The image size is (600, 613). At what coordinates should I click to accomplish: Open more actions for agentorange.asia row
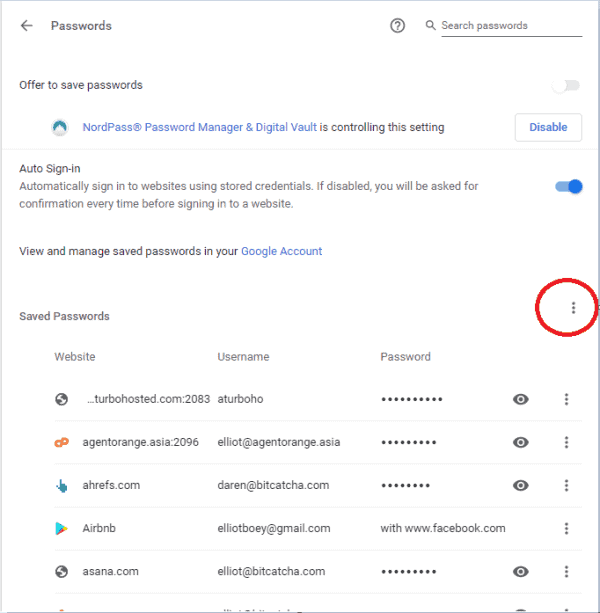point(566,442)
